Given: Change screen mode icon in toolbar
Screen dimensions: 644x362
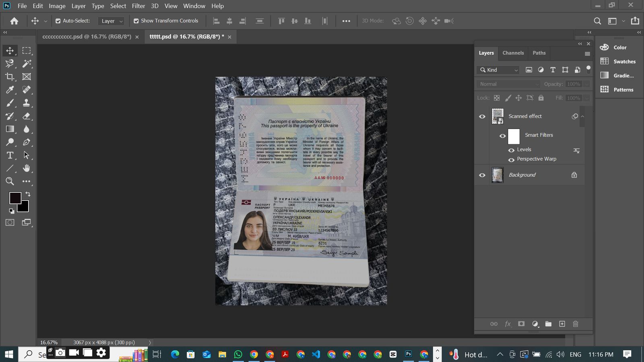Looking at the screenshot, I should [27, 222].
